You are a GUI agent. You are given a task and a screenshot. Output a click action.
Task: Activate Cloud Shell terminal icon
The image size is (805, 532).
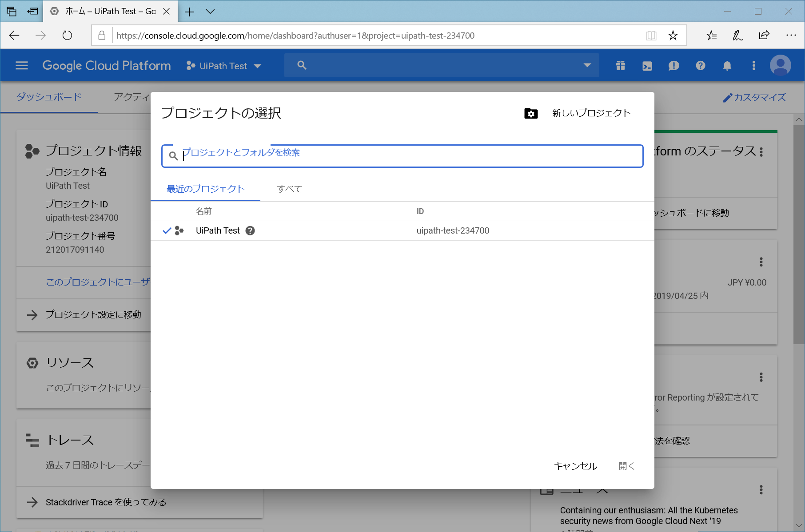click(647, 66)
